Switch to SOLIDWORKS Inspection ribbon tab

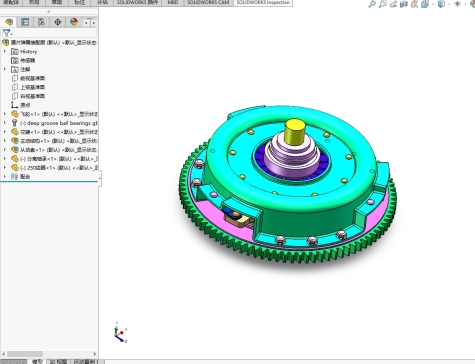[x=263, y=2]
